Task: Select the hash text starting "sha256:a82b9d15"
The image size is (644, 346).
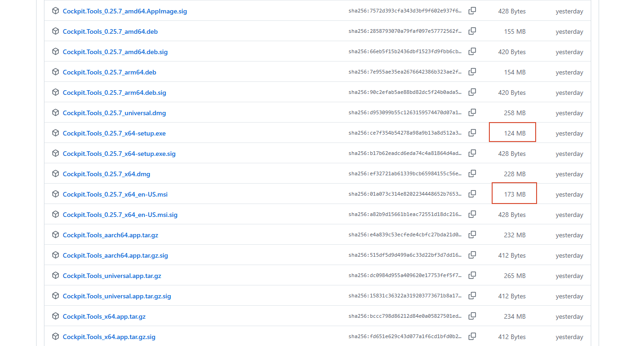Action: point(405,215)
